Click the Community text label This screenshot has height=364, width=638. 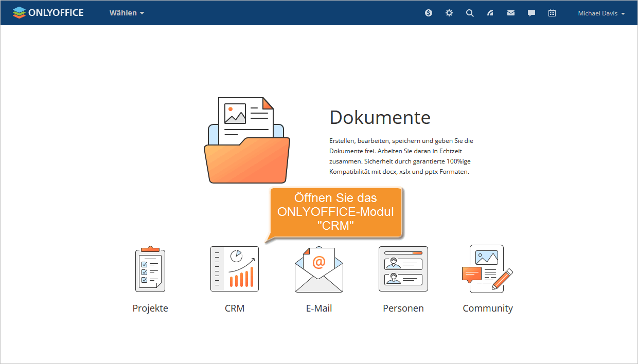[x=488, y=308]
